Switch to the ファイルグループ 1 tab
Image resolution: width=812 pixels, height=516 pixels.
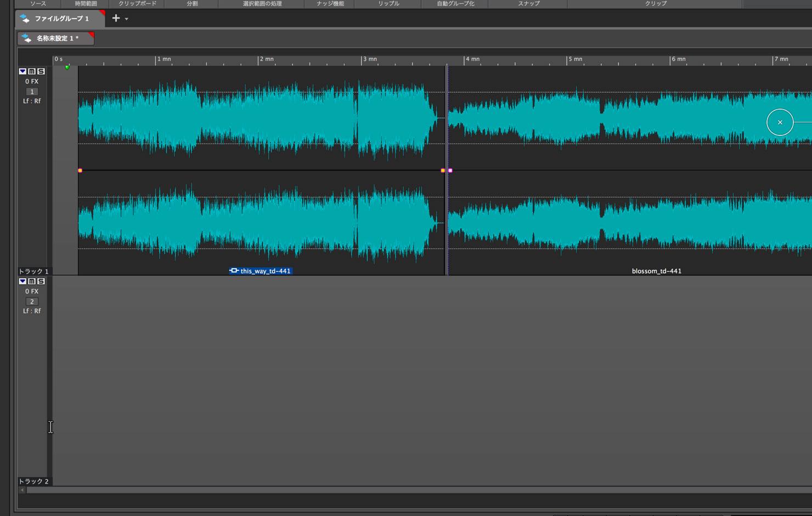60,19
